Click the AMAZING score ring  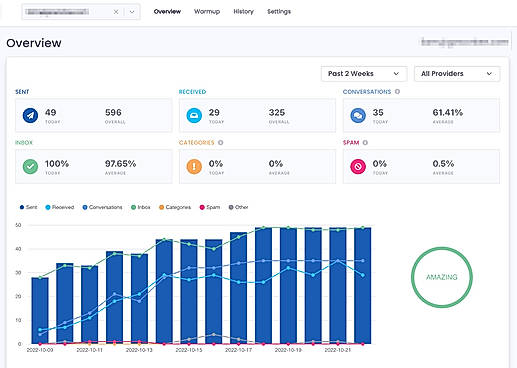442,277
